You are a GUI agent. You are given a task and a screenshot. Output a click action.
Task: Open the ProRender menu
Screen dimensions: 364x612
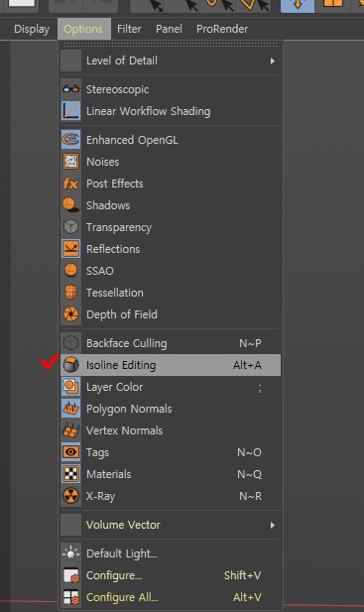[x=222, y=29]
